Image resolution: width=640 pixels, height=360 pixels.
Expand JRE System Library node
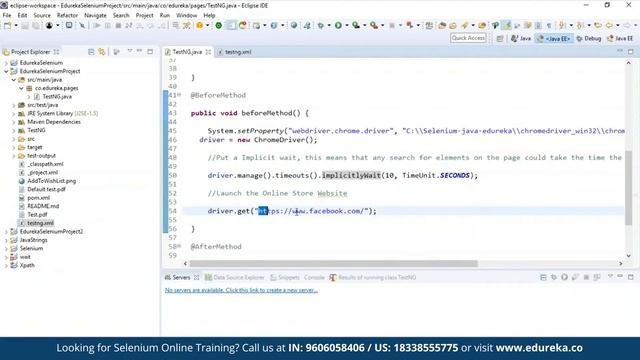13,113
